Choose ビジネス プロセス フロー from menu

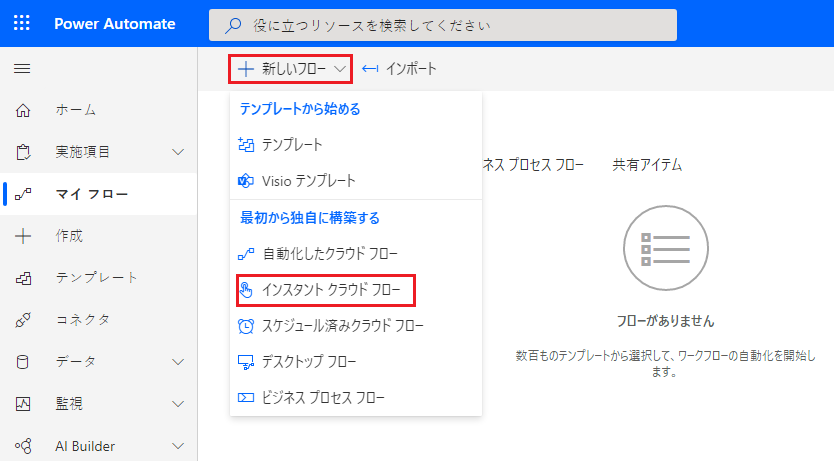(x=356, y=398)
